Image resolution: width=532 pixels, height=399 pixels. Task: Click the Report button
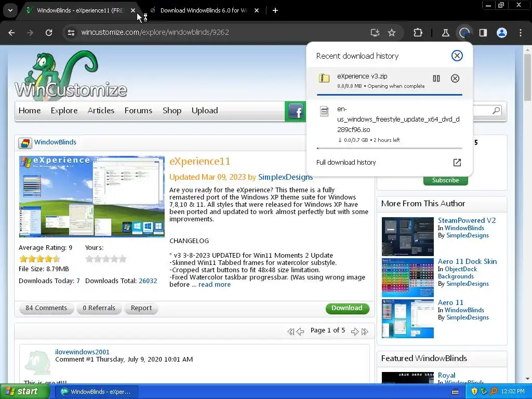[x=141, y=308]
